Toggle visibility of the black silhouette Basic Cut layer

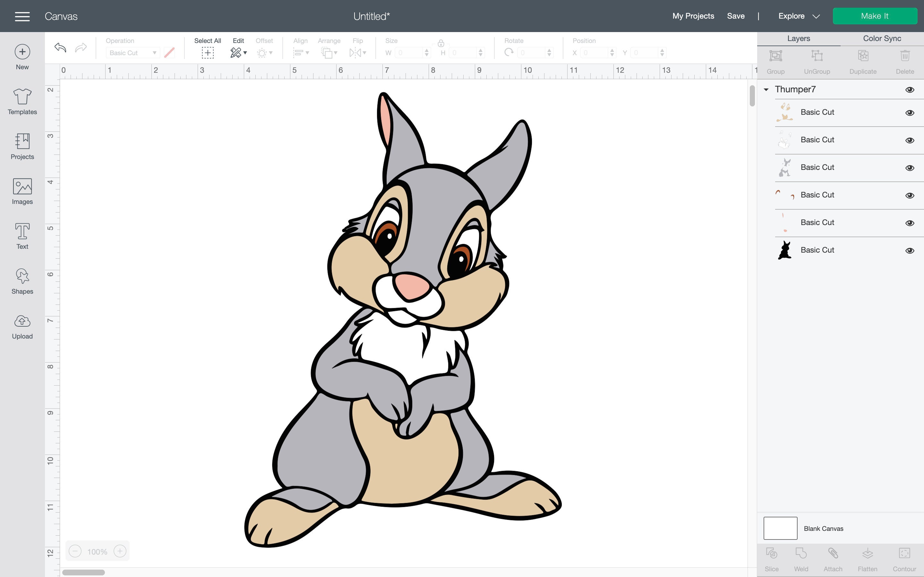point(910,250)
